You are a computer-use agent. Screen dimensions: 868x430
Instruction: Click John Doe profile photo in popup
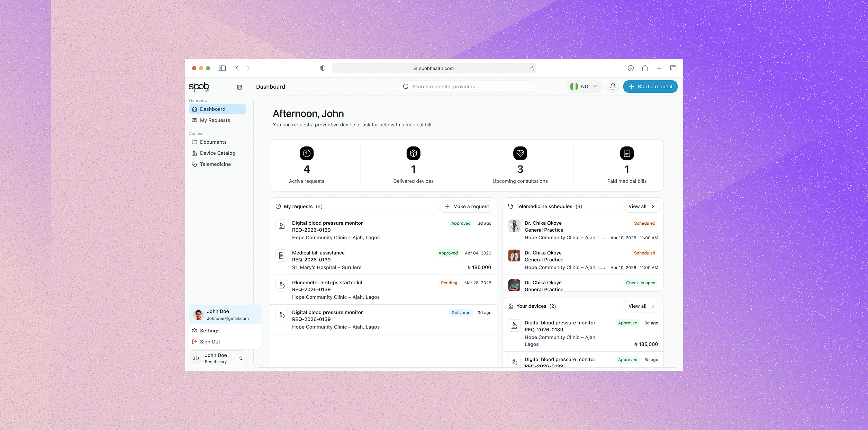(x=199, y=315)
